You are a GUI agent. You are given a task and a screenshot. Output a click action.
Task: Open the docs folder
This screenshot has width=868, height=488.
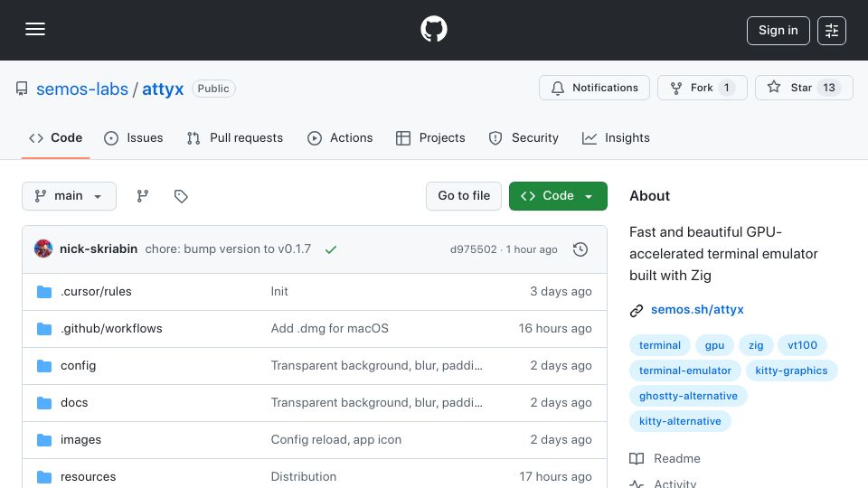(74, 403)
